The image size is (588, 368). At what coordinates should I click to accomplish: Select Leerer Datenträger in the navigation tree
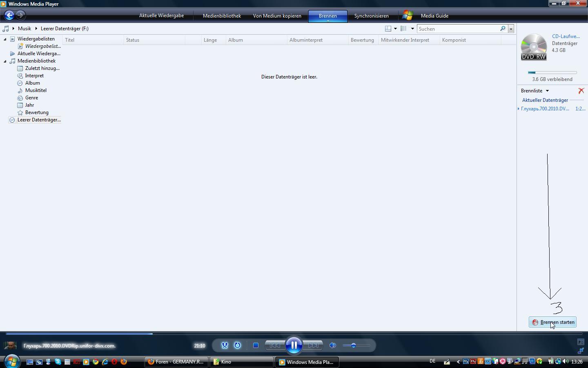point(39,120)
